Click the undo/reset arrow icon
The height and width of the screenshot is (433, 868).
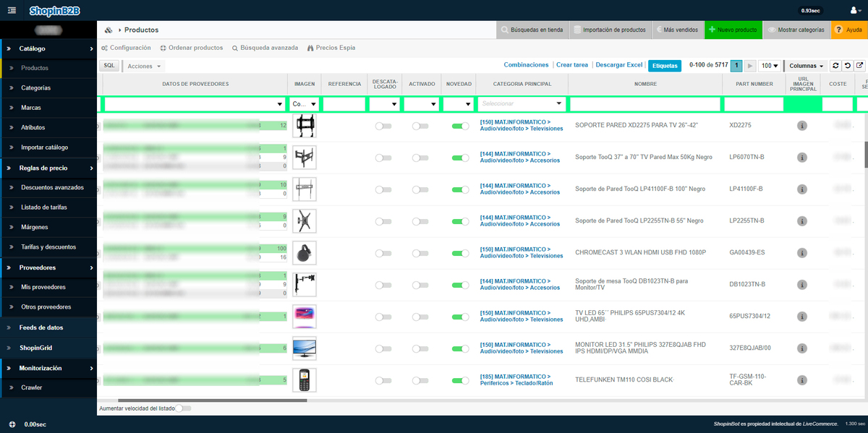[x=848, y=66]
